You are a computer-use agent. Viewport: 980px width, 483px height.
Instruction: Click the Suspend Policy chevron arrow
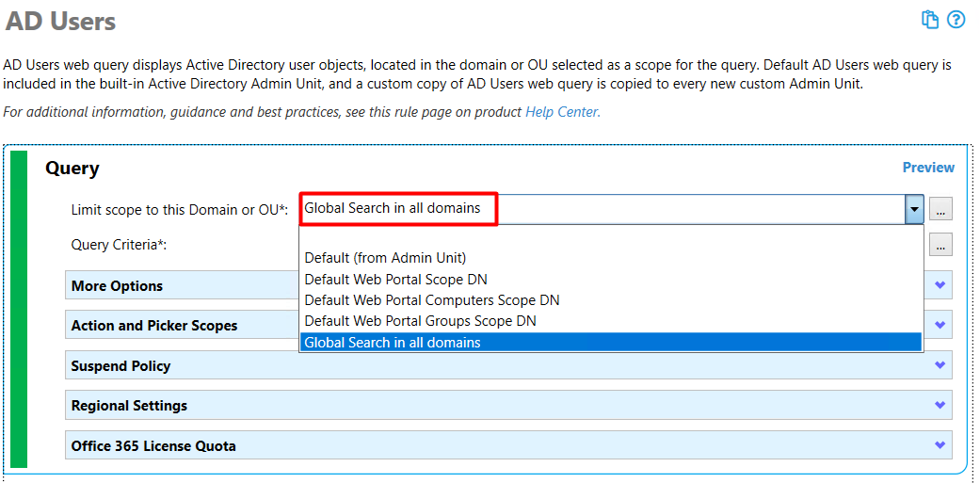(940, 365)
